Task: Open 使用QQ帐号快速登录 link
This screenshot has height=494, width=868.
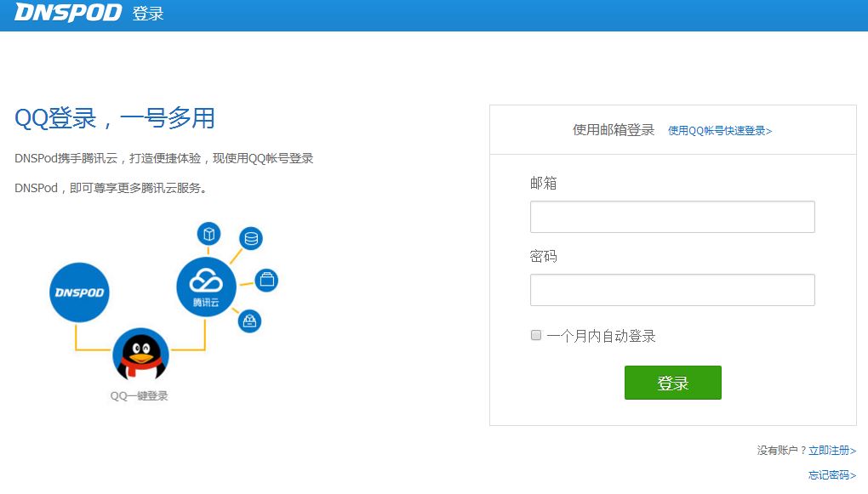Action: tap(720, 131)
